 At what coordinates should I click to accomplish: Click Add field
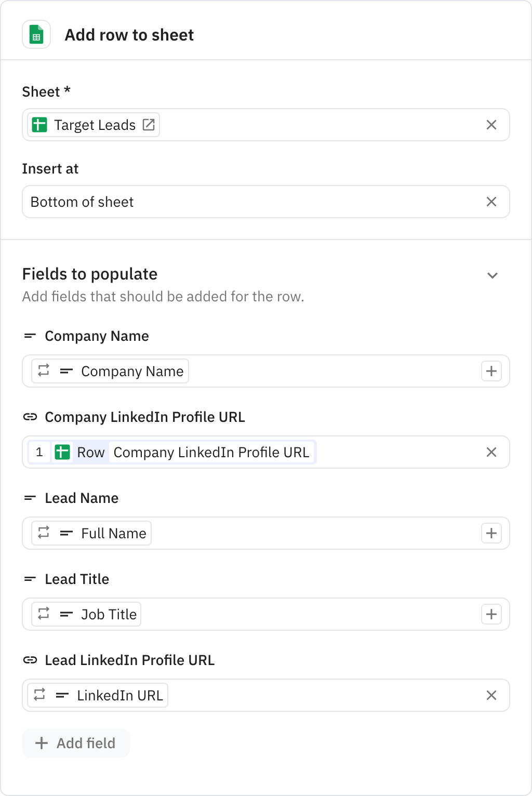click(75, 743)
